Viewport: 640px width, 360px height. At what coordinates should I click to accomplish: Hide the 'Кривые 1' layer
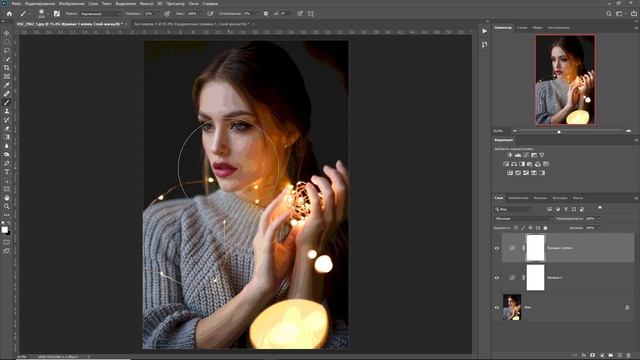(497, 278)
